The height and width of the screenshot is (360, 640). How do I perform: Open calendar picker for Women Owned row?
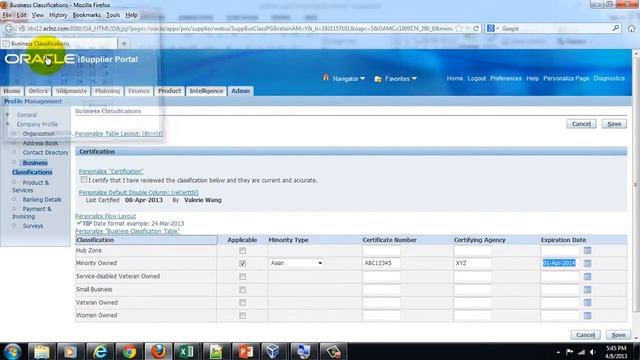(x=587, y=316)
